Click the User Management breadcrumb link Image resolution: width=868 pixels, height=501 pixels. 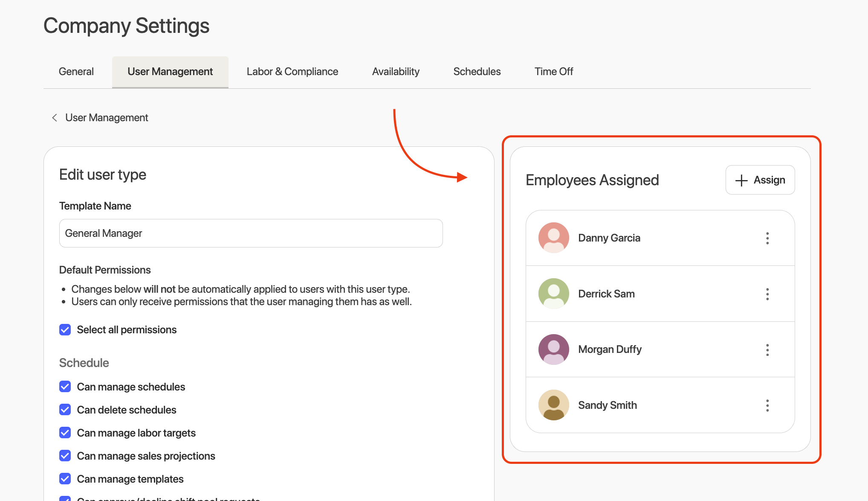(107, 118)
